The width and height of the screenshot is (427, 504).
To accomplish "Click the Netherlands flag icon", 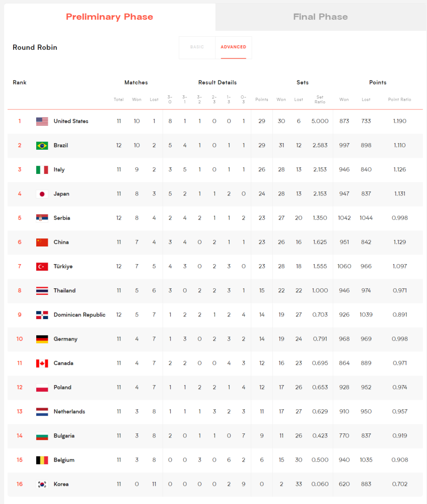I will click(x=42, y=412).
